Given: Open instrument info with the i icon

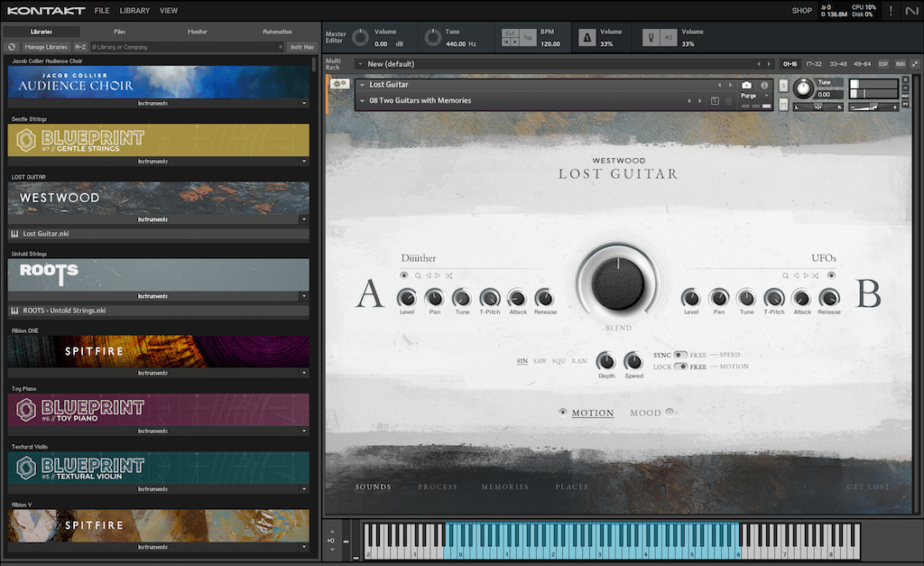Looking at the screenshot, I should [x=764, y=85].
